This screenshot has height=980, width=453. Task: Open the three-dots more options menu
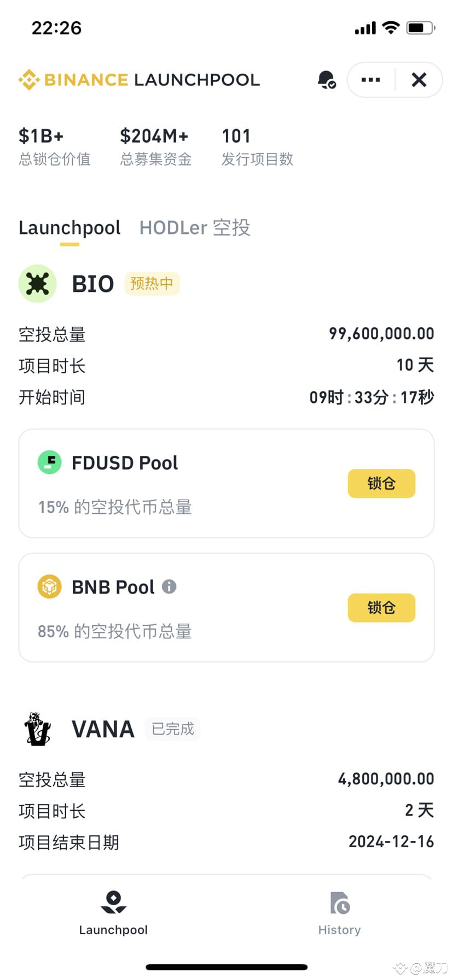[x=371, y=80]
